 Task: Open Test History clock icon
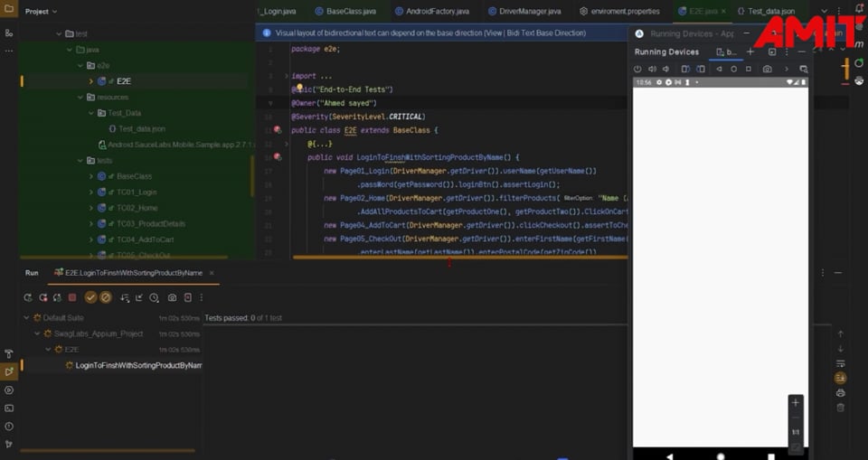pyautogui.click(x=154, y=298)
